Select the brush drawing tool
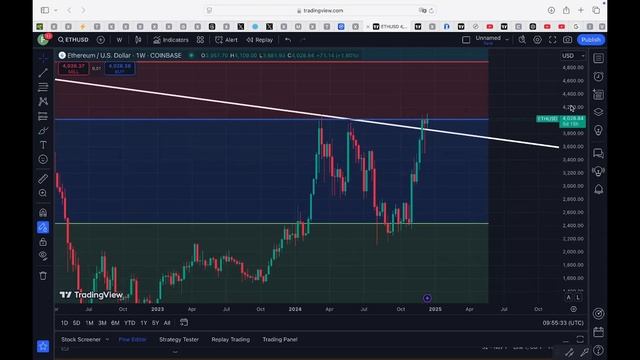 [x=43, y=131]
